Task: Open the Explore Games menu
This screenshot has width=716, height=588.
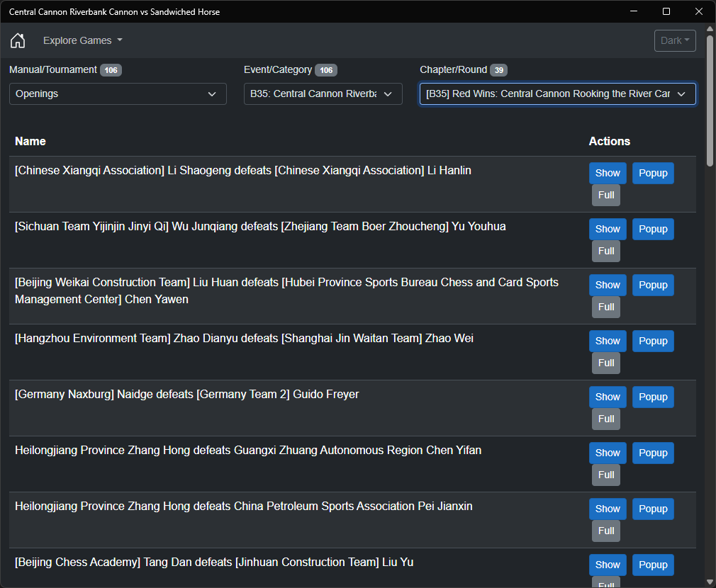Action: pos(82,40)
